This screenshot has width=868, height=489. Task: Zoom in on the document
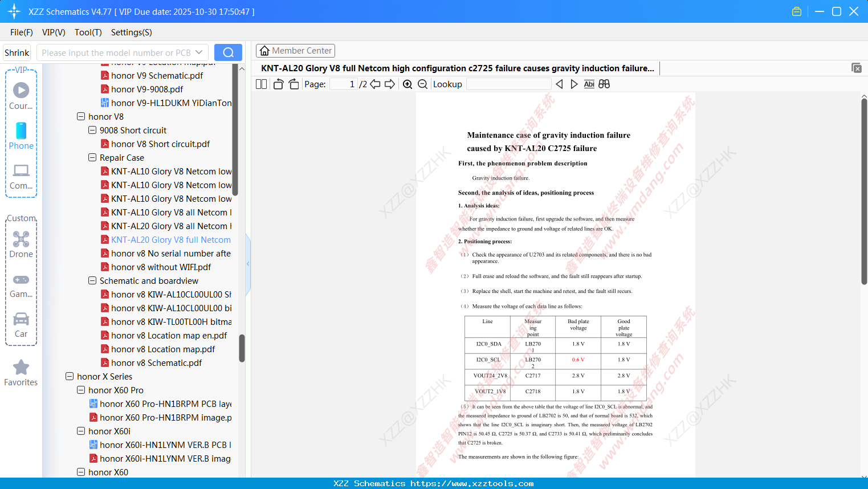click(x=407, y=84)
